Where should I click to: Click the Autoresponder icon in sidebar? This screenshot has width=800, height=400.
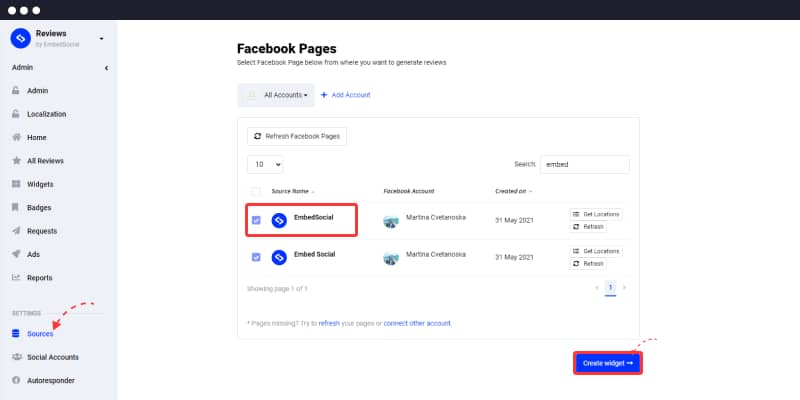(16, 381)
